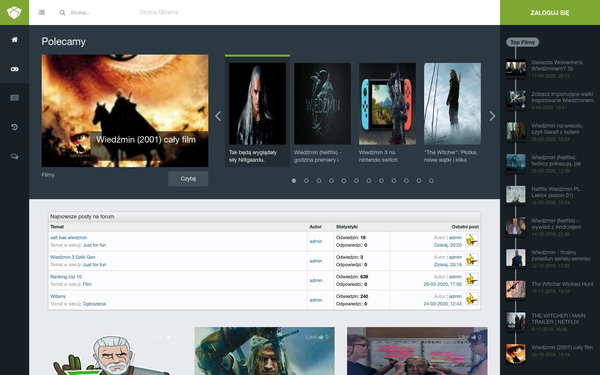The image size is (600, 375).
Task: Click admin avatar in Wiedźmin 3 Dziki Gon row
Action: [472, 260]
